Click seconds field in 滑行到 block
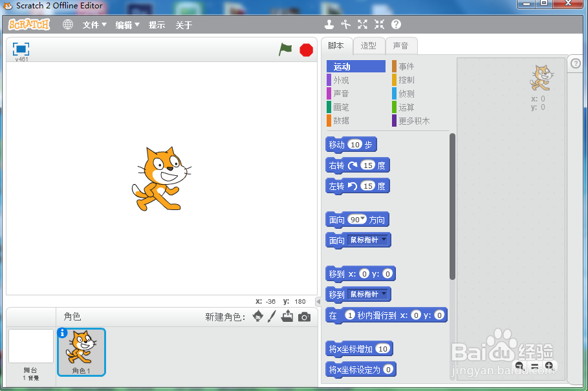Viewport: 588px width, 391px height. point(349,315)
